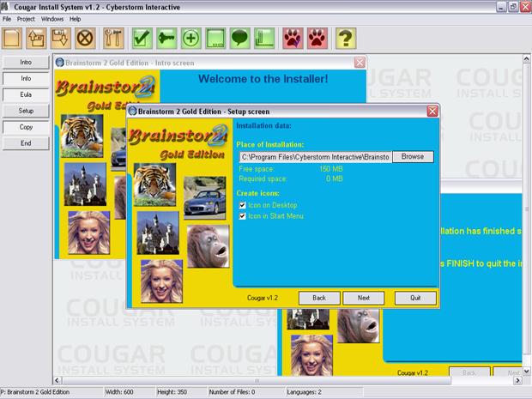The height and width of the screenshot is (399, 532).
Task: Select the Info sidebar button
Action: tap(26, 78)
